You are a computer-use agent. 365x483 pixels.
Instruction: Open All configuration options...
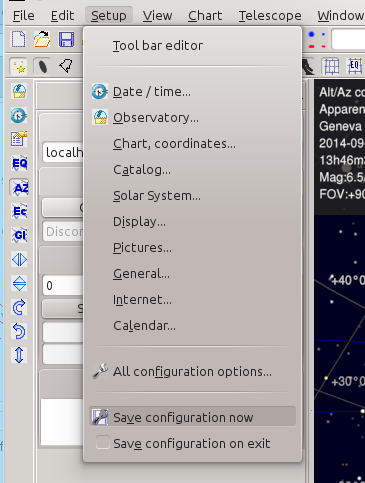click(x=192, y=371)
